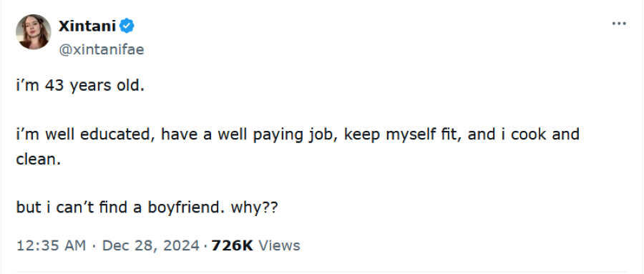This screenshot has width=644, height=274.
Task: Click the 12:35 AM timestamp
Action: tap(51, 245)
